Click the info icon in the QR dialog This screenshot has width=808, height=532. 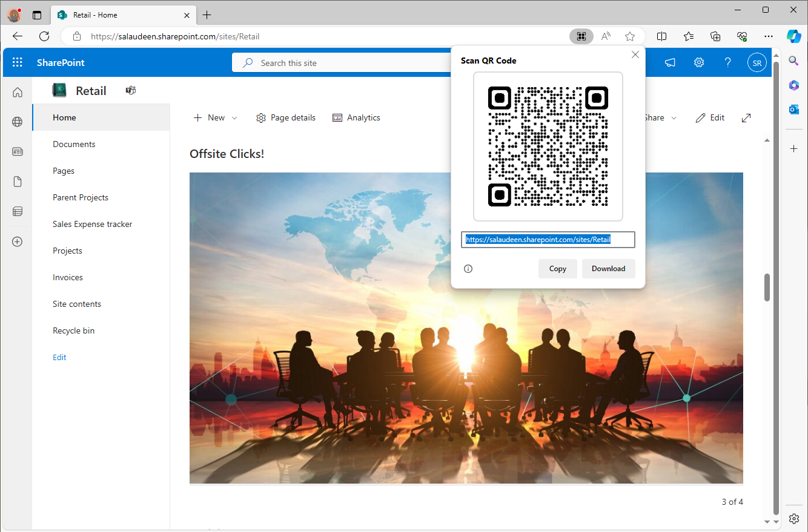(x=468, y=268)
